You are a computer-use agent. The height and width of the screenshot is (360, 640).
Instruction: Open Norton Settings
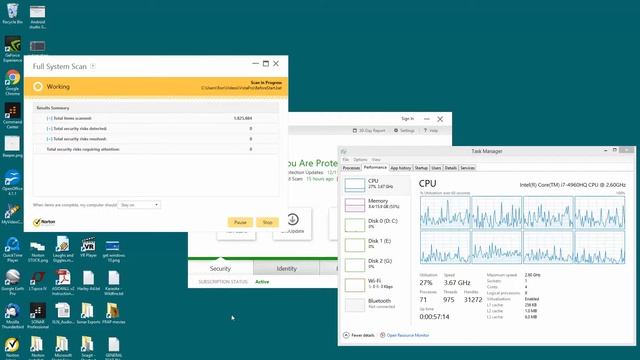[x=404, y=131]
